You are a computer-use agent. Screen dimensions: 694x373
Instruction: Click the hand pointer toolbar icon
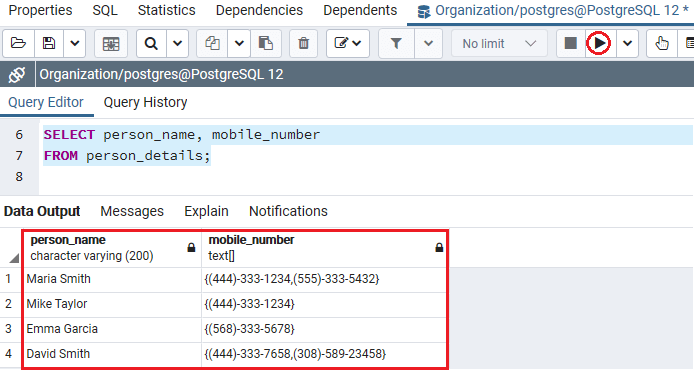662,43
